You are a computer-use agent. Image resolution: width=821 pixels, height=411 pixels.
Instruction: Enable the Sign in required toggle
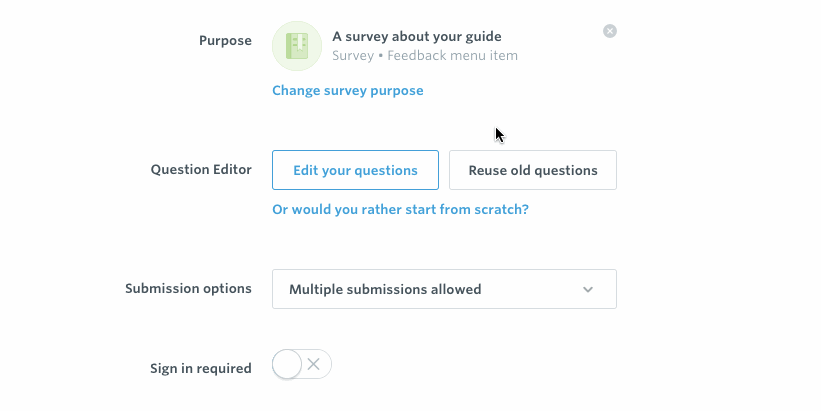[302, 364]
